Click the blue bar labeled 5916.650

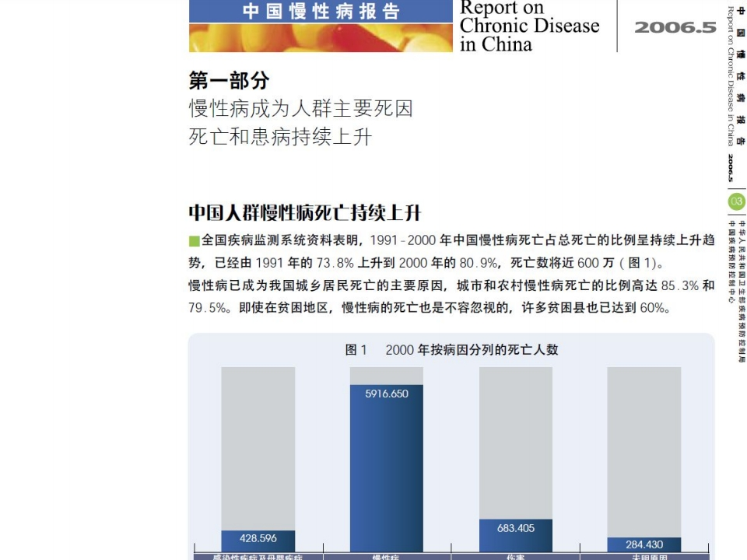coord(387,467)
